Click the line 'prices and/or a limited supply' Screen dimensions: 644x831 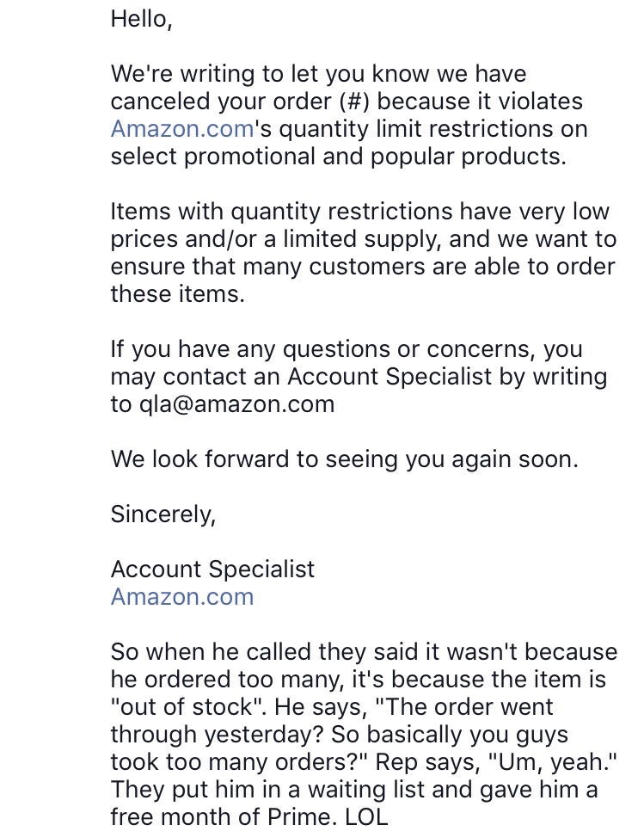[x=364, y=239]
